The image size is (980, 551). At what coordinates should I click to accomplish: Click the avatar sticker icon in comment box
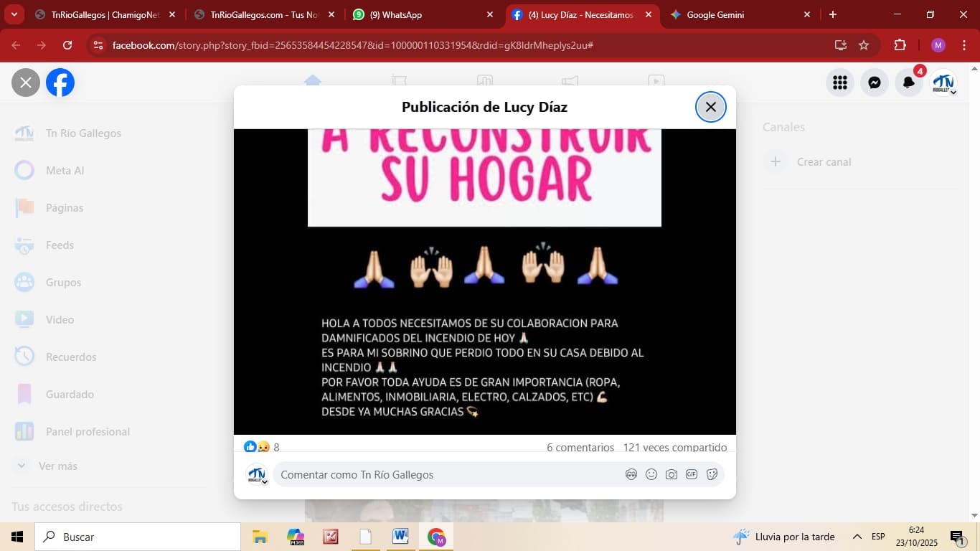(x=631, y=474)
